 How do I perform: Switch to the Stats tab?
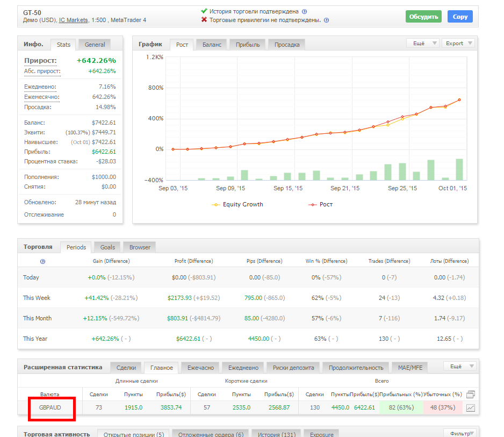[63, 45]
